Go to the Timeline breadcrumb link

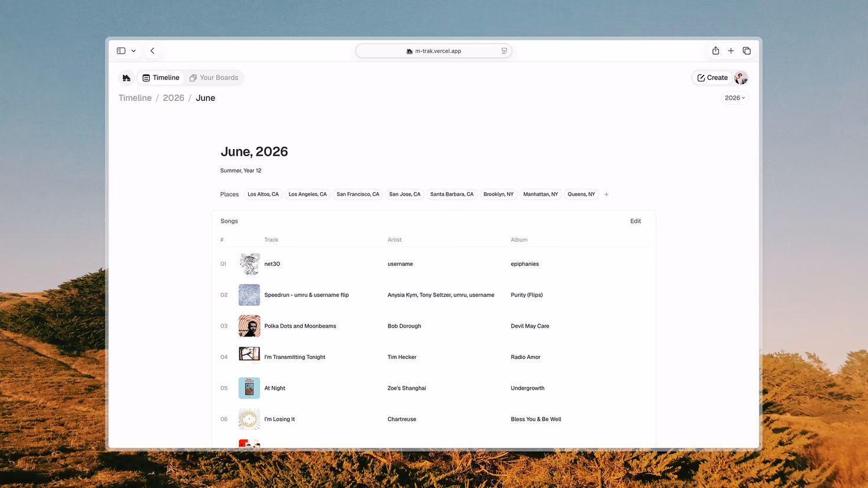click(x=135, y=98)
